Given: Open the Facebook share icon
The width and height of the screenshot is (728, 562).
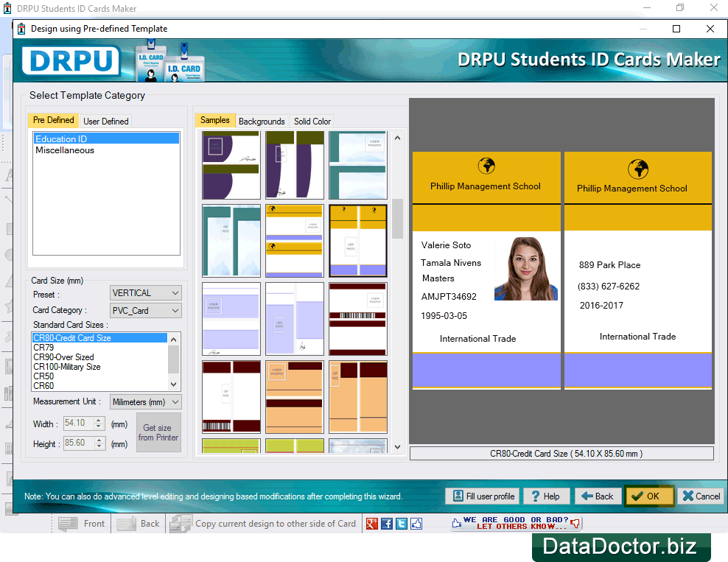Looking at the screenshot, I should pyautogui.click(x=387, y=524).
